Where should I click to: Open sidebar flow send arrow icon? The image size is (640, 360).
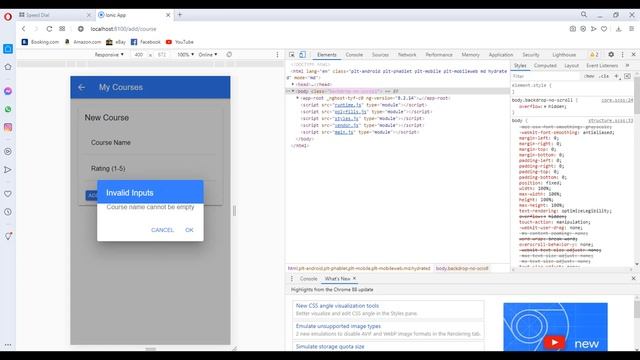click(x=8, y=170)
